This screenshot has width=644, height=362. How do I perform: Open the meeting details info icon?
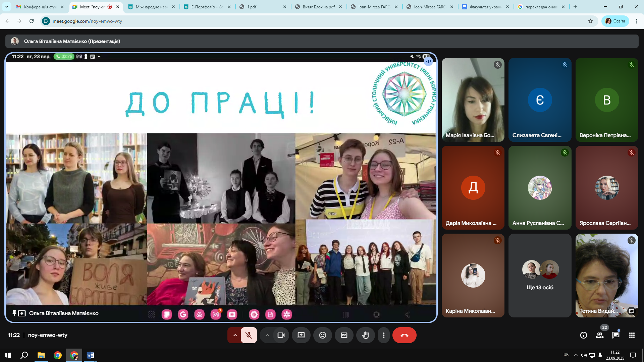pyautogui.click(x=583, y=335)
